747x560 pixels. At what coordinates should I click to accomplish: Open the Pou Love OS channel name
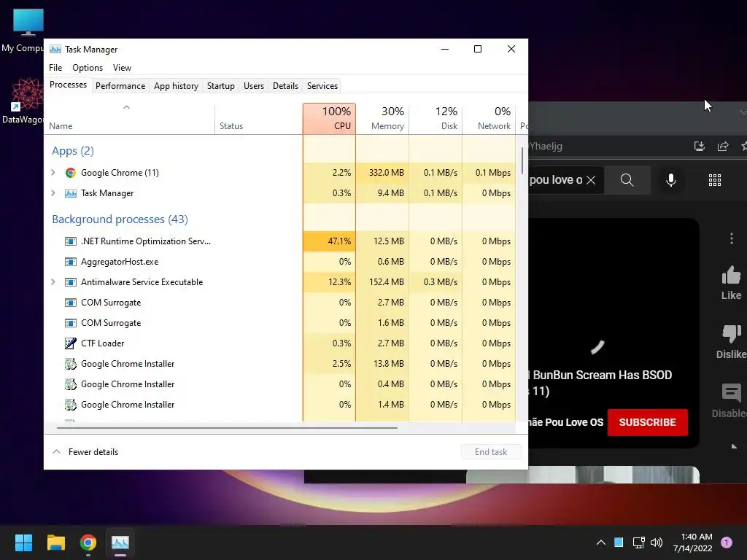click(x=566, y=422)
